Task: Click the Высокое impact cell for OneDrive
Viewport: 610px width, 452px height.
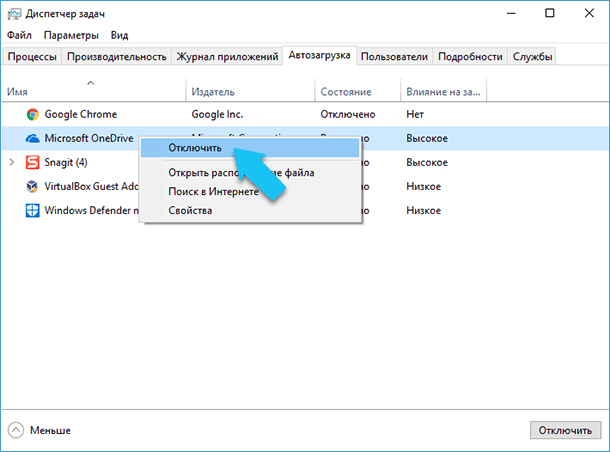Action: (x=427, y=138)
